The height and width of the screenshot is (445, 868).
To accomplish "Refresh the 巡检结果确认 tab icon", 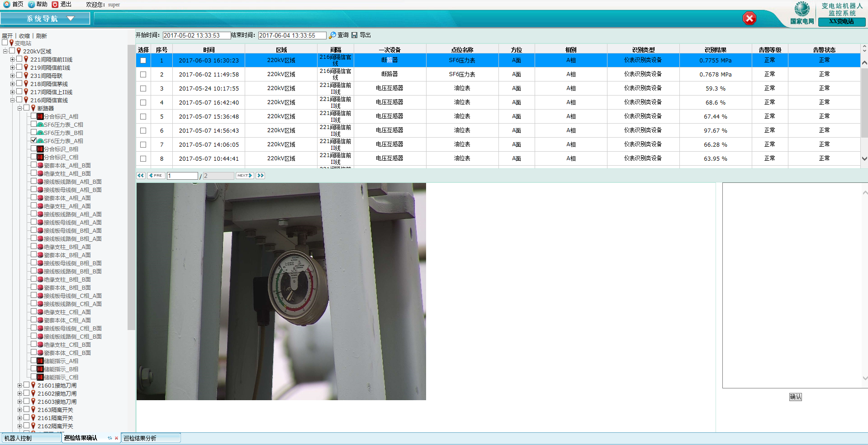I will pos(109,438).
